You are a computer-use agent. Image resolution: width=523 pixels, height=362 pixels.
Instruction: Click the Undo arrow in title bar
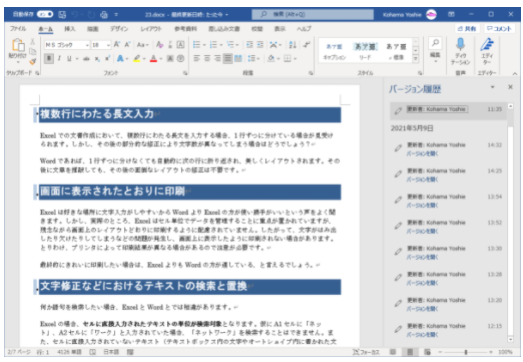click(75, 14)
